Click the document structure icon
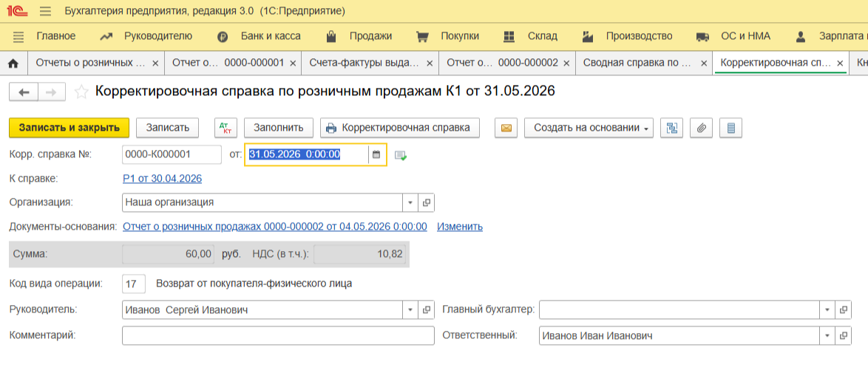Image resolution: width=868 pixels, height=373 pixels. tap(671, 128)
